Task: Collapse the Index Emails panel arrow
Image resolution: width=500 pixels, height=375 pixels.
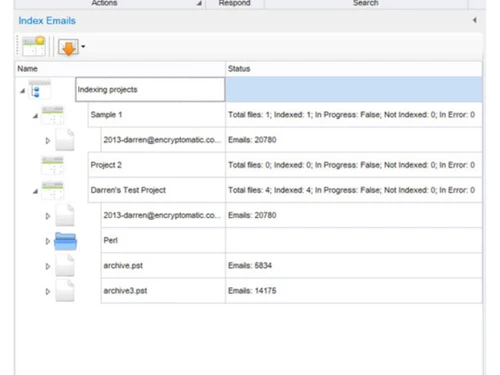Action: pos(475,20)
